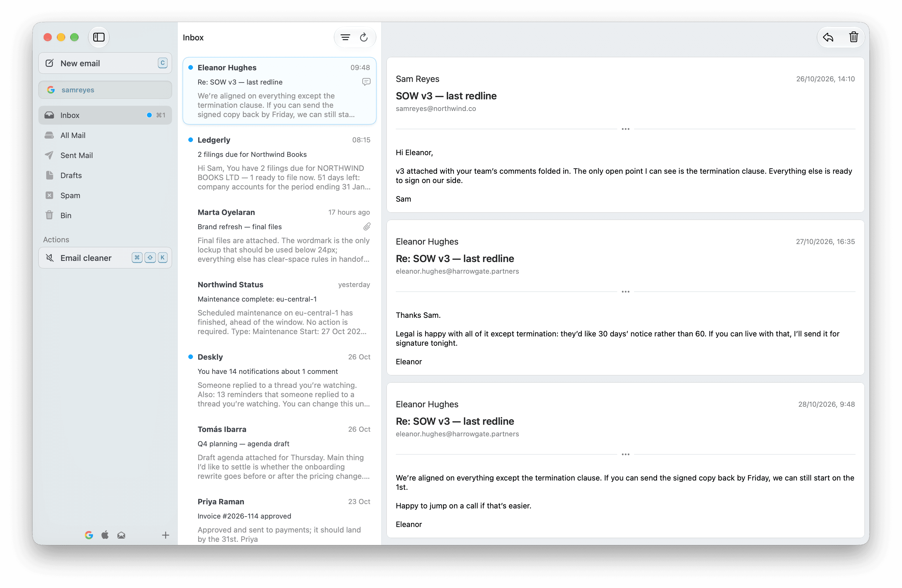Open the Drafts folder
The image size is (902, 588).
tap(105, 175)
